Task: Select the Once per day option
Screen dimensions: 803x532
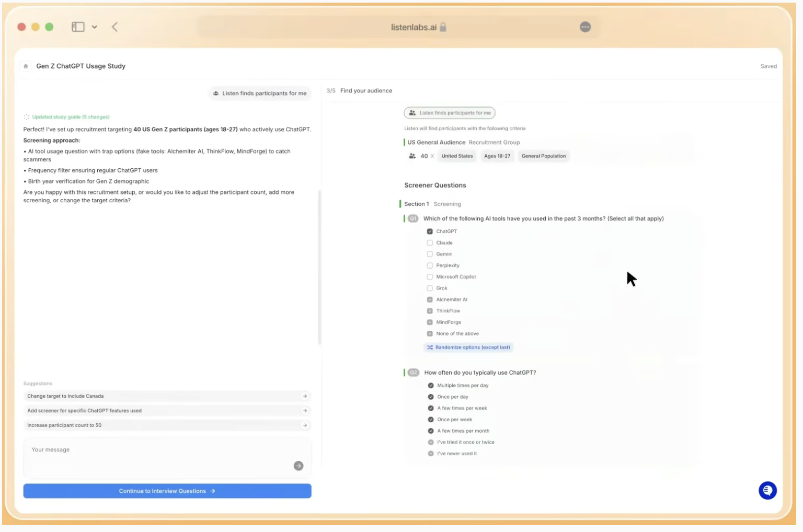Action: pos(431,397)
